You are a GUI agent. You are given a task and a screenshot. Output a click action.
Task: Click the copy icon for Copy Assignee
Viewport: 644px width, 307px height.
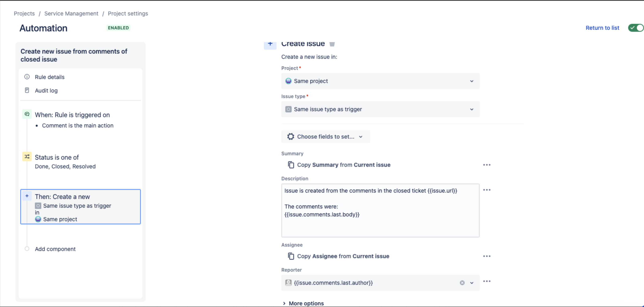pyautogui.click(x=291, y=256)
